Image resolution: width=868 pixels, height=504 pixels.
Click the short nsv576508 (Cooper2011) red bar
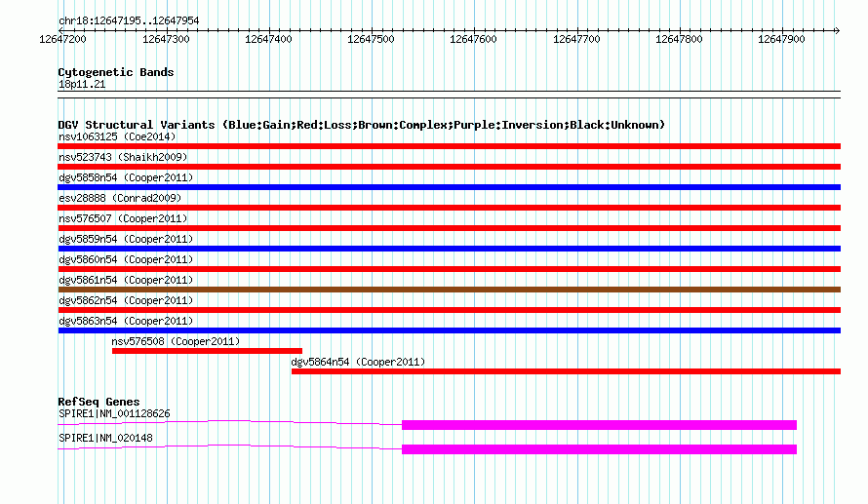coord(207,351)
